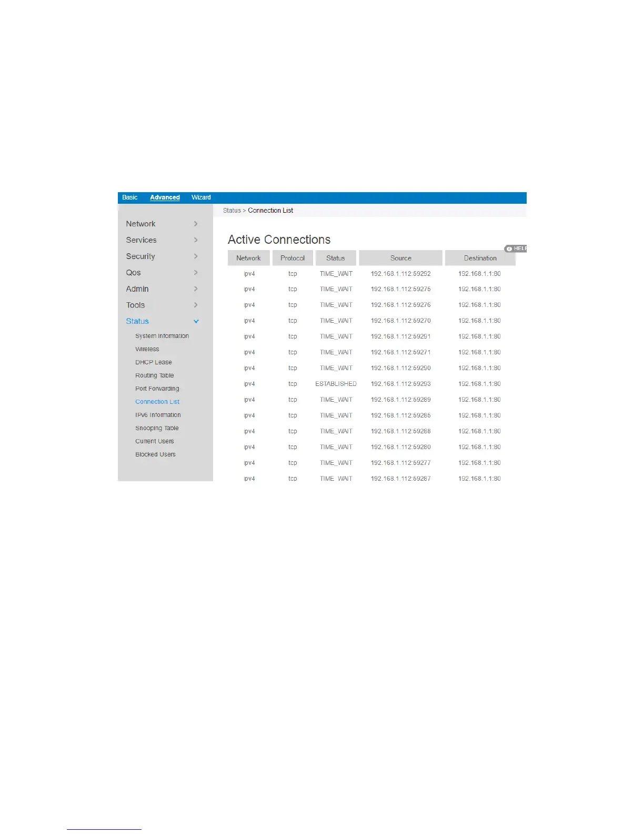Click the Help icon button
This screenshot has width=644, height=834.
pyautogui.click(x=516, y=249)
